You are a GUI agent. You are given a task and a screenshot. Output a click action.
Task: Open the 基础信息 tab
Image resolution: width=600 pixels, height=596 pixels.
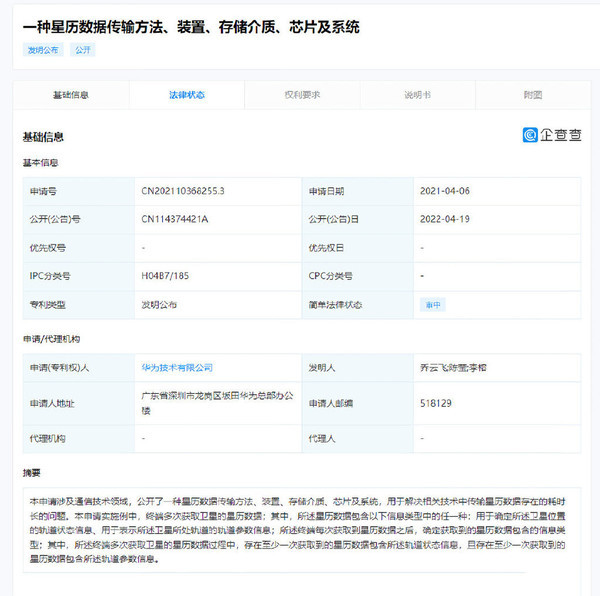pyautogui.click(x=71, y=95)
